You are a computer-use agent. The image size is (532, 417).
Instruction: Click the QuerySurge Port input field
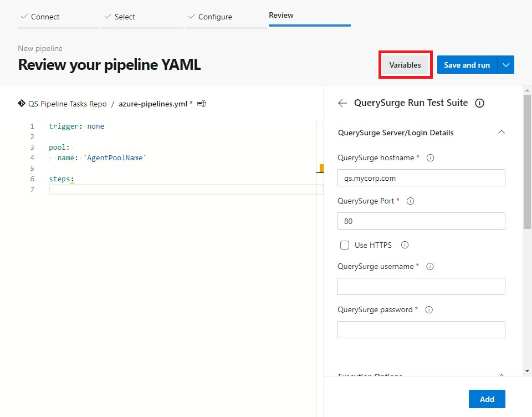point(421,221)
